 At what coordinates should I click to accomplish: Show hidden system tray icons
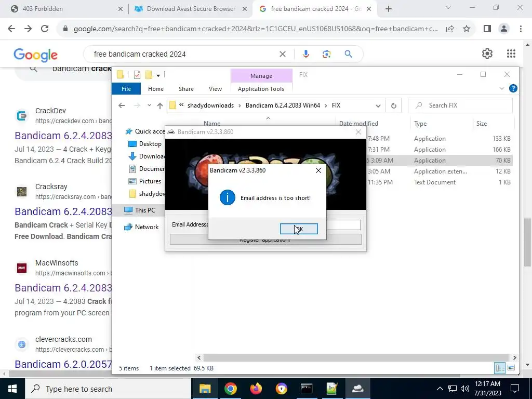(x=440, y=389)
